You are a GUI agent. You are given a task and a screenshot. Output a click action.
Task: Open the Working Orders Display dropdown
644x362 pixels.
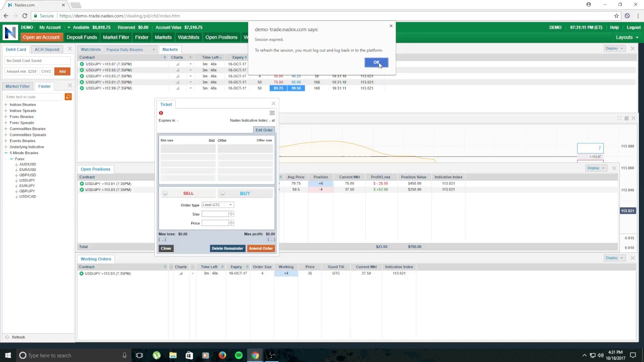[x=614, y=258]
